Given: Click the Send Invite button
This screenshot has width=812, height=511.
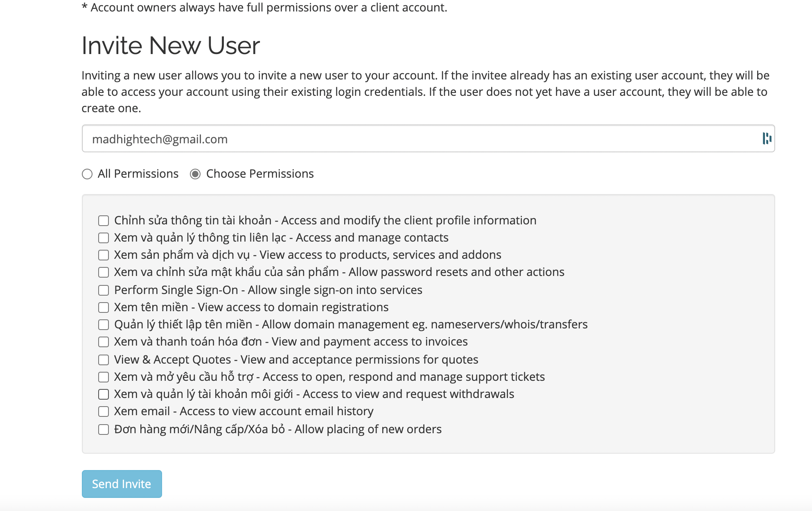Looking at the screenshot, I should (x=122, y=484).
